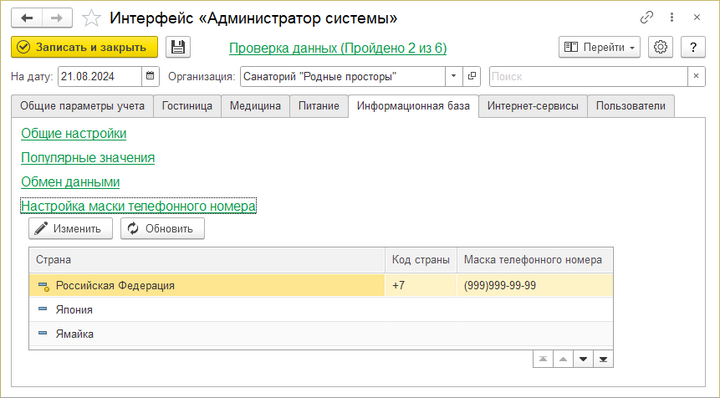
Task: Close the Administrator interface window
Action: [697, 17]
